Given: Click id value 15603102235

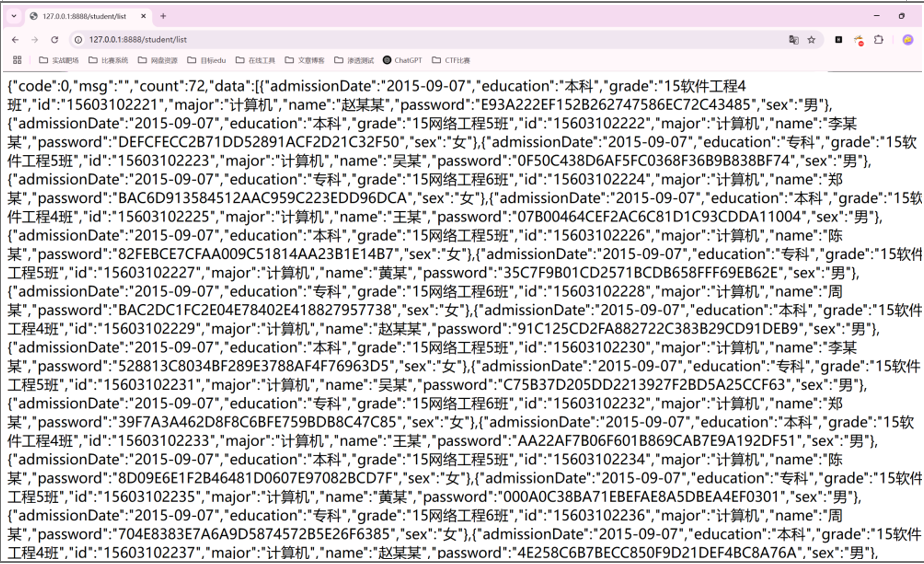Looking at the screenshot, I should click(x=148, y=497).
